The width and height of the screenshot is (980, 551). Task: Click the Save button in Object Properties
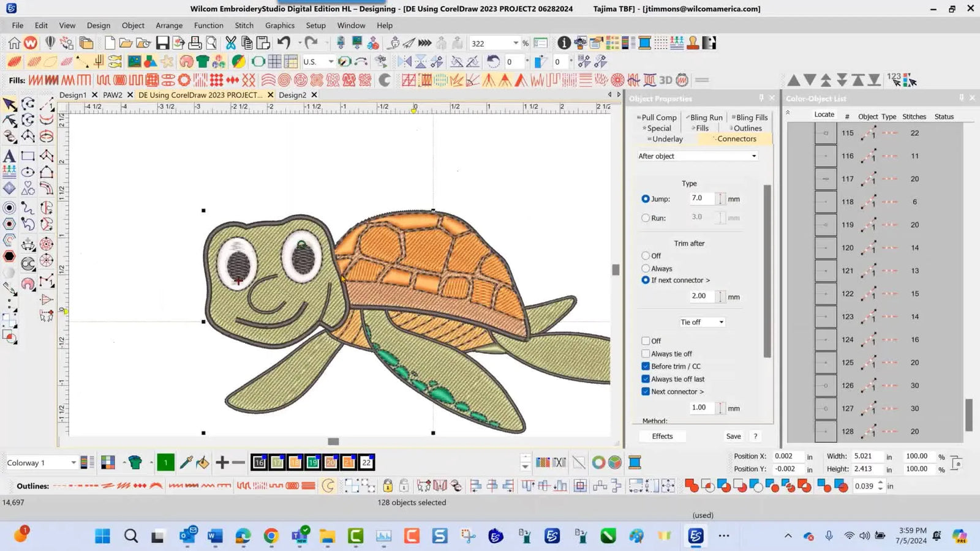pos(733,437)
